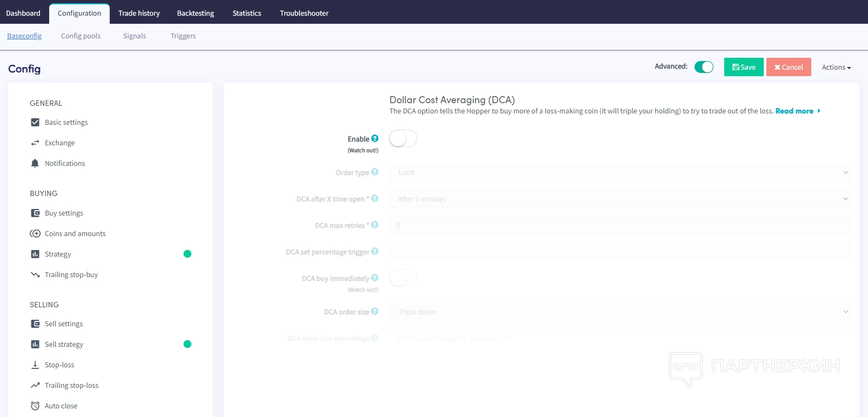Click the Exchange arrows icon in sidebar
Screen dimensions: 868x417
[x=35, y=143]
